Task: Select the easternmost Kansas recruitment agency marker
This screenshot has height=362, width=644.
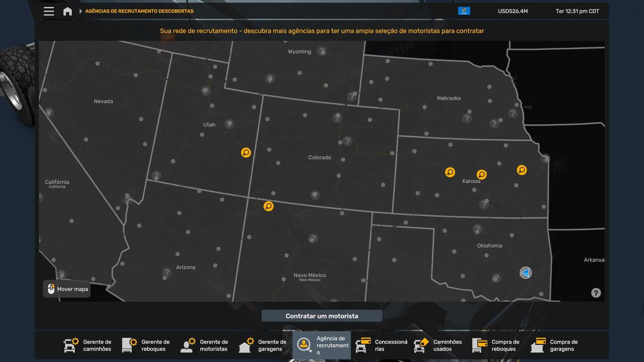Action: tap(522, 170)
